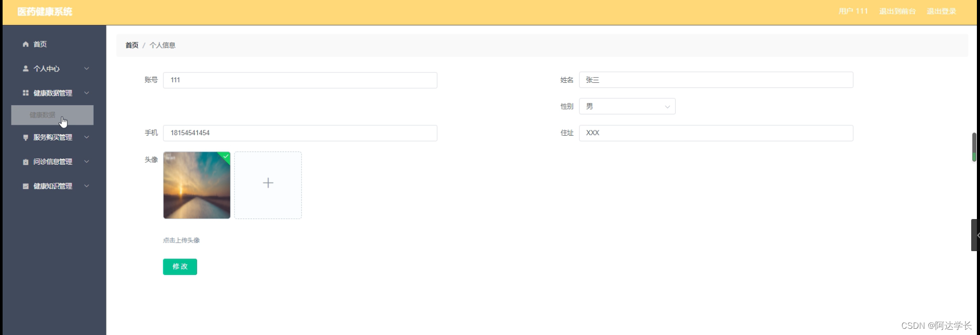Image resolution: width=980 pixels, height=335 pixels.
Task: Click green checkmark badge on avatar image
Action: coord(226,156)
